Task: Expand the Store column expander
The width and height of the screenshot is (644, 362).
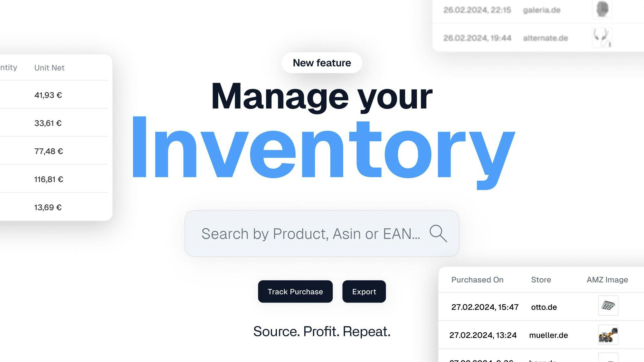Action: tap(571, 279)
